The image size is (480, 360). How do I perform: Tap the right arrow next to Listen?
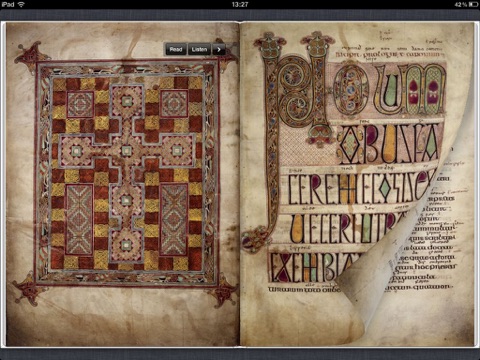click(219, 49)
